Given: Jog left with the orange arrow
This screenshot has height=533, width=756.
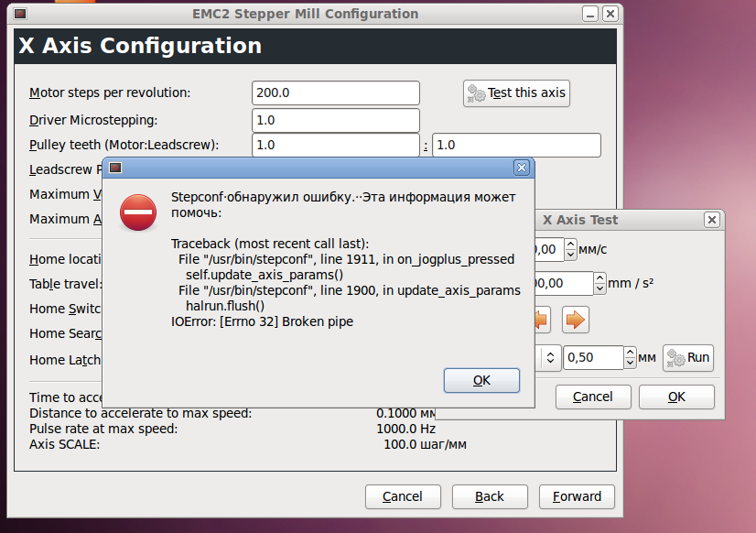Looking at the screenshot, I should (x=542, y=320).
